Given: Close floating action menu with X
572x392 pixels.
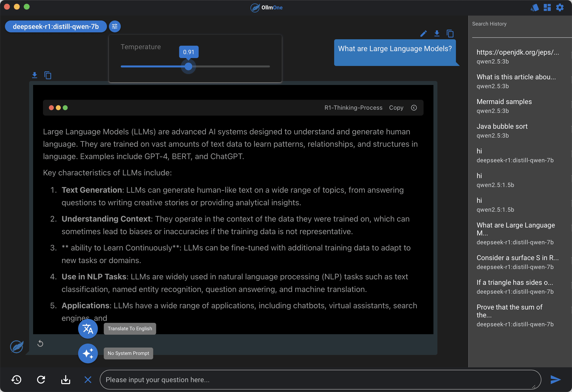Looking at the screenshot, I should coord(88,380).
